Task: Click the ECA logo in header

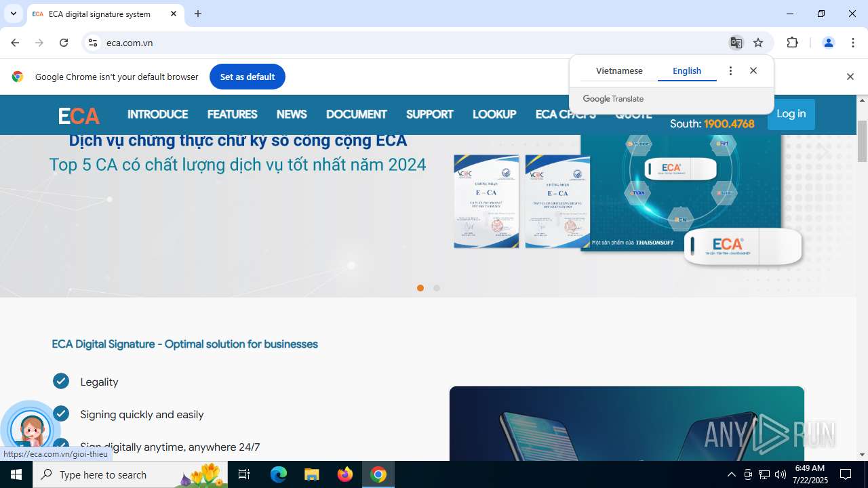Action: 79,116
